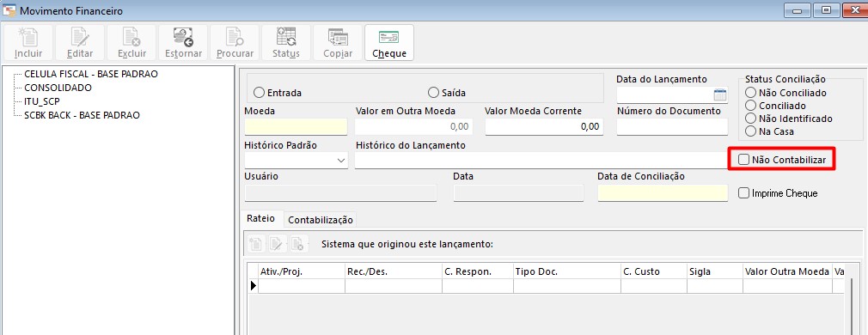The image size is (868, 335).
Task: Choose Na Casa status option
Action: tap(750, 131)
